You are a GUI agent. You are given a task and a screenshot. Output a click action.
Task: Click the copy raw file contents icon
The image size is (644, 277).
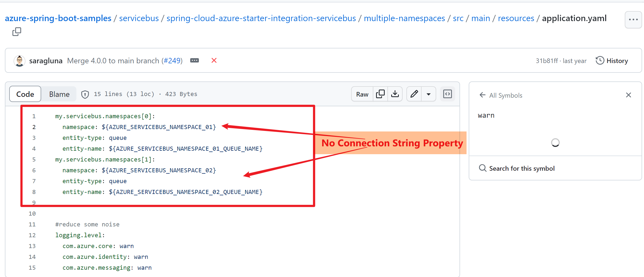click(x=380, y=94)
